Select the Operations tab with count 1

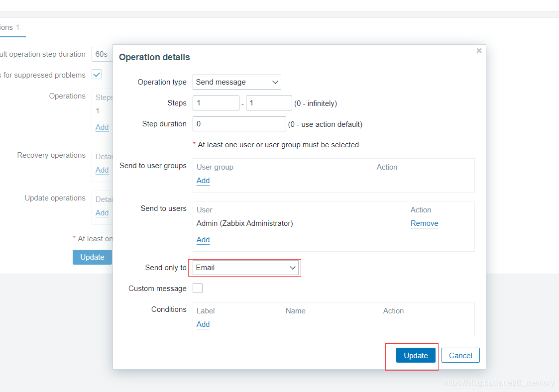pos(10,27)
